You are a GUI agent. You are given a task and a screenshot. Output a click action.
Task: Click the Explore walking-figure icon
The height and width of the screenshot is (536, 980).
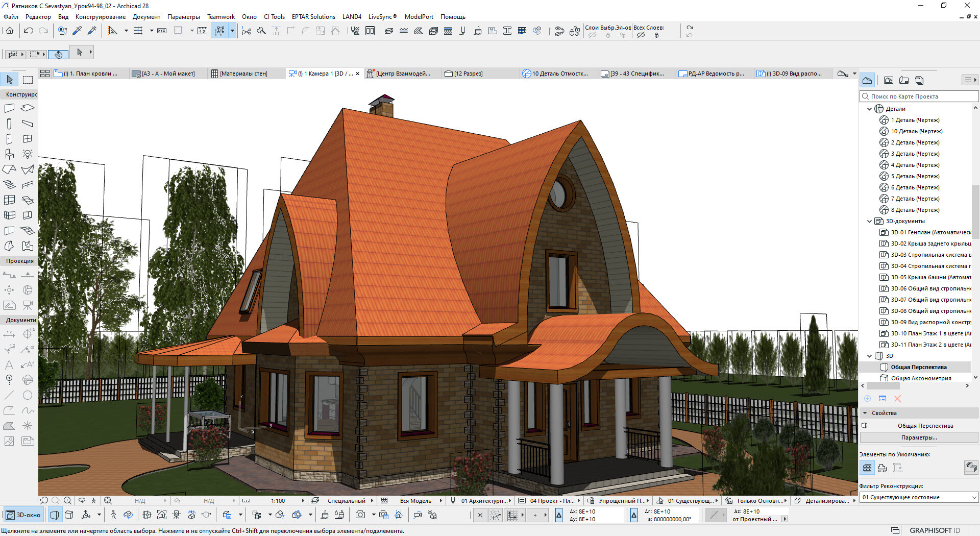pos(113,515)
